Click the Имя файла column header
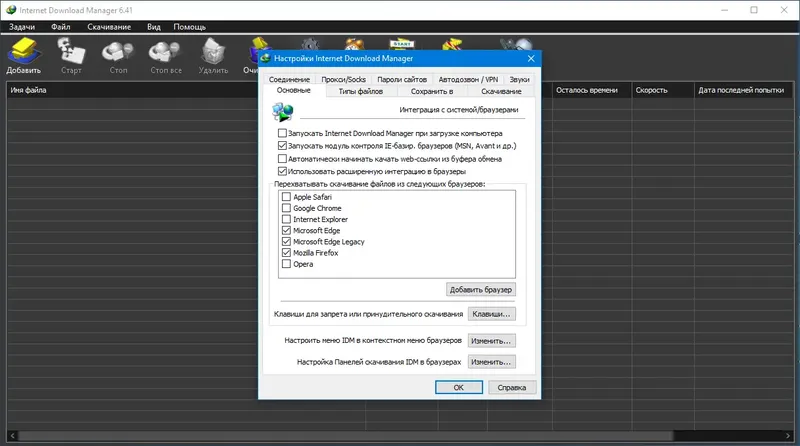Screen dimensions: 800x446 click(29, 90)
